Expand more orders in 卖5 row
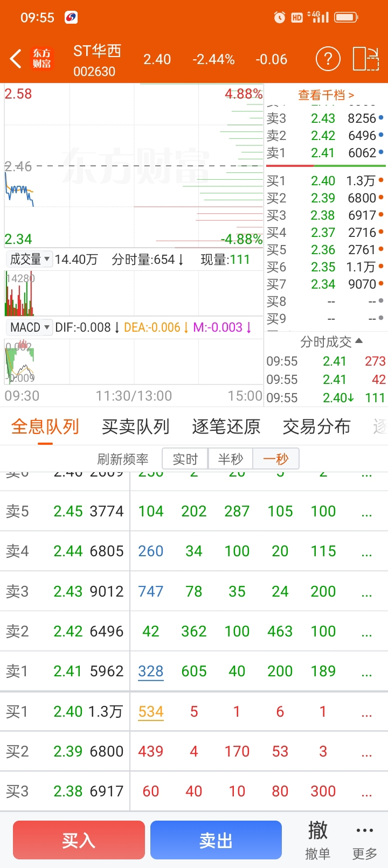Viewport: 388px width, 868px height. coord(367,512)
